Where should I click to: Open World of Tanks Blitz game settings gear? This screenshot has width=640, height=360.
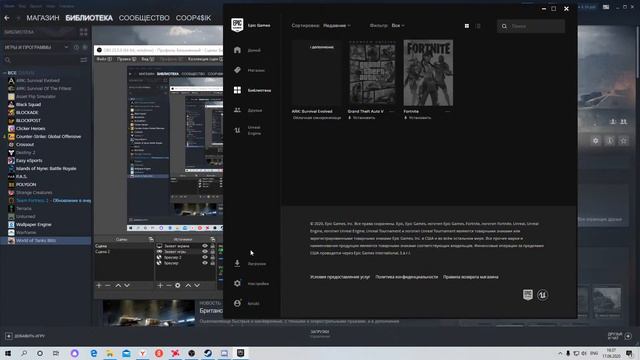[596, 141]
